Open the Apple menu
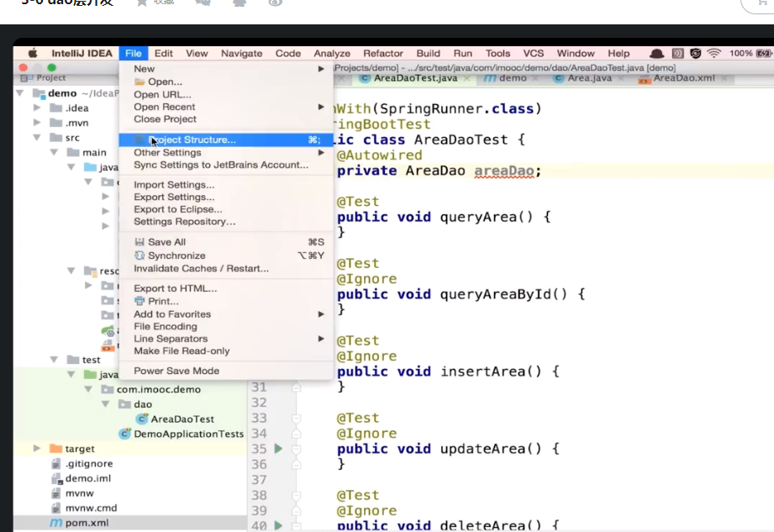This screenshot has height=532, width=774. (x=33, y=53)
